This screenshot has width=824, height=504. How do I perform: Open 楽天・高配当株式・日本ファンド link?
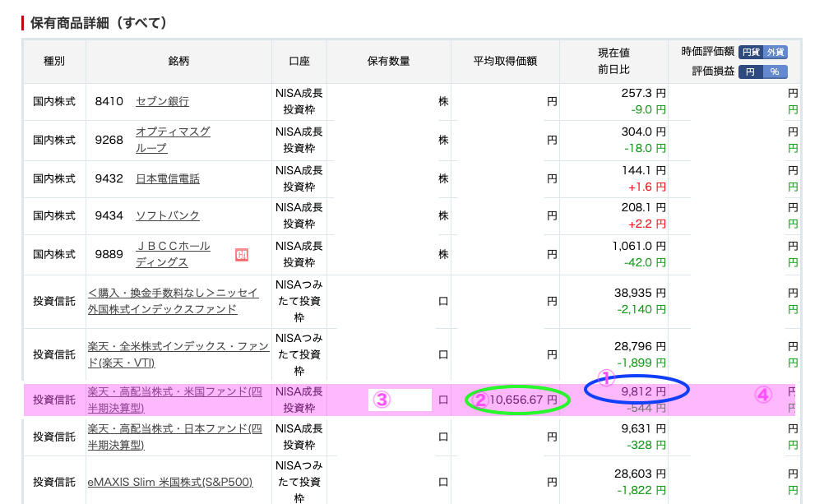click(174, 437)
